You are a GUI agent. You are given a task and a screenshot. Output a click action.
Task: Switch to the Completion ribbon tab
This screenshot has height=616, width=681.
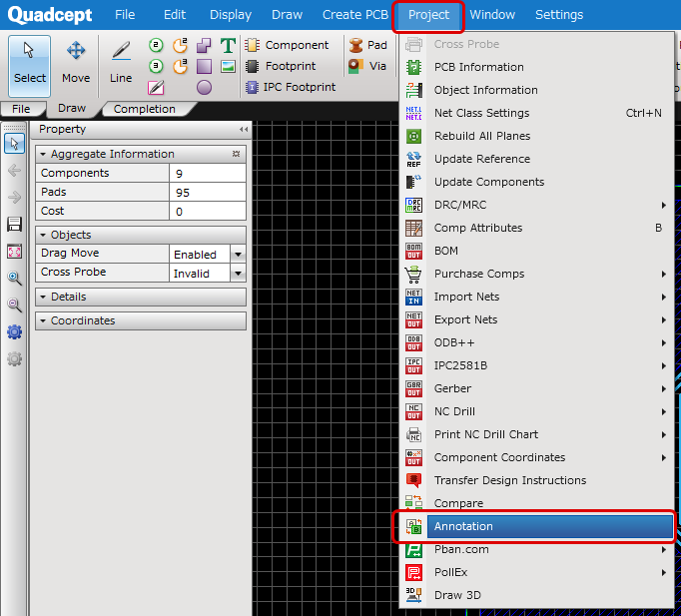coord(144,109)
